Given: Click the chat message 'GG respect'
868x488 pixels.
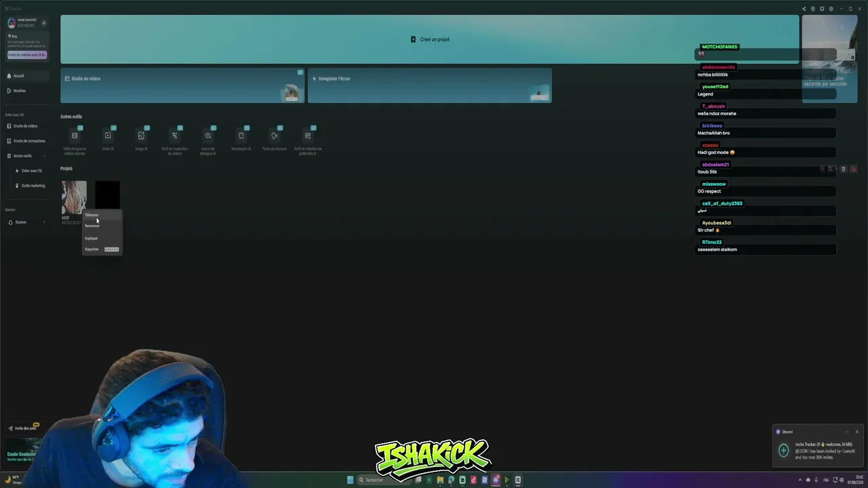Looking at the screenshot, I should [x=709, y=191].
